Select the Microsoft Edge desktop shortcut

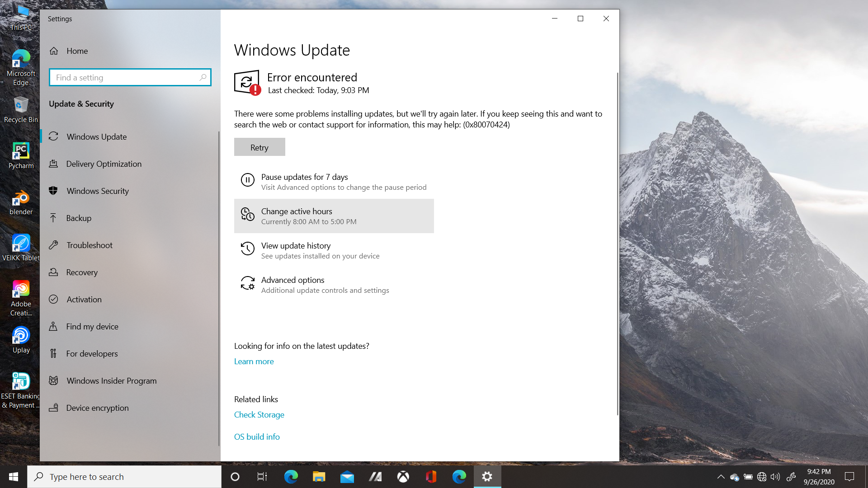coord(21,68)
